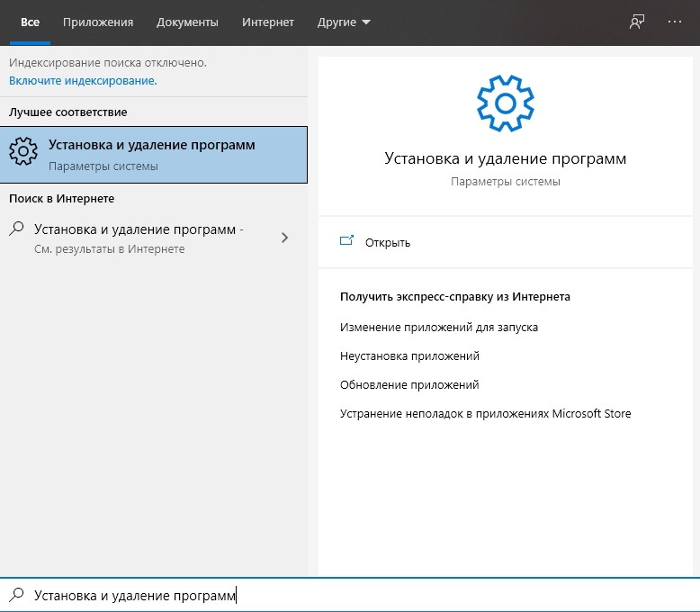700x612 pixels.
Task: Click the magnifier icon beside the web search result
Action: click(x=17, y=229)
